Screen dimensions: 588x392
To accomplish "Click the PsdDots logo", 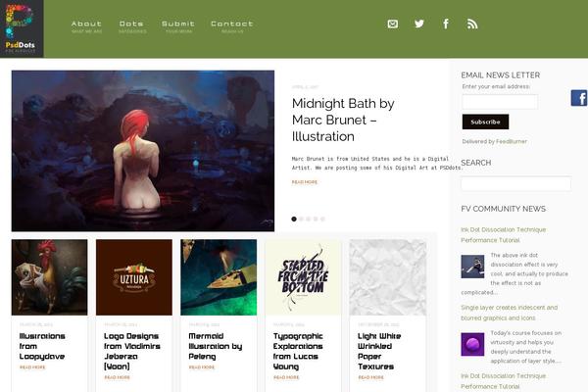I will [x=22, y=28].
